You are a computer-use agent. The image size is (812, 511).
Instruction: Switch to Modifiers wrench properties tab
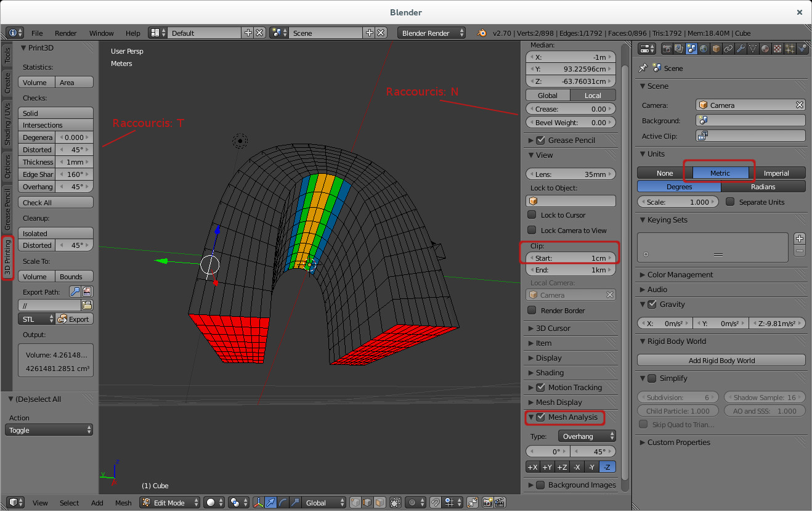pyautogui.click(x=741, y=49)
